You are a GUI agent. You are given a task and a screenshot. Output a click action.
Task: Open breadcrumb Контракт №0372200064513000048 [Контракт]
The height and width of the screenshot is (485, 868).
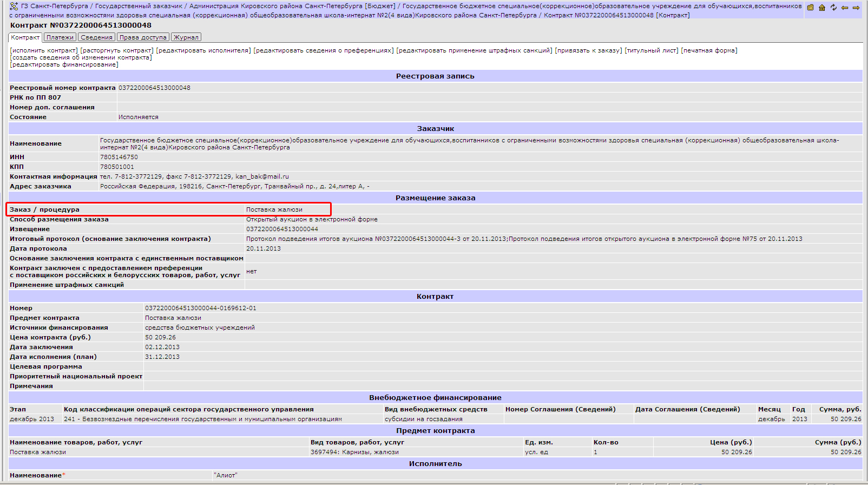pos(617,15)
